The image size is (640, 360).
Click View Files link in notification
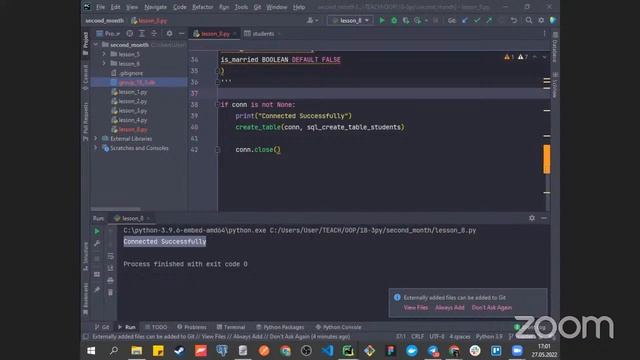click(416, 308)
